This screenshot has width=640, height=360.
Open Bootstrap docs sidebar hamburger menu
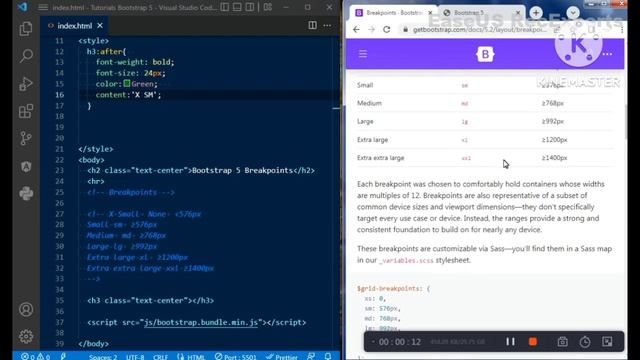pos(363,54)
